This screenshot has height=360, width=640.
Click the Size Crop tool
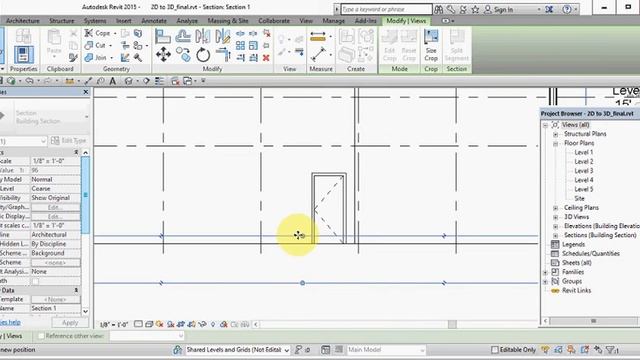431,45
